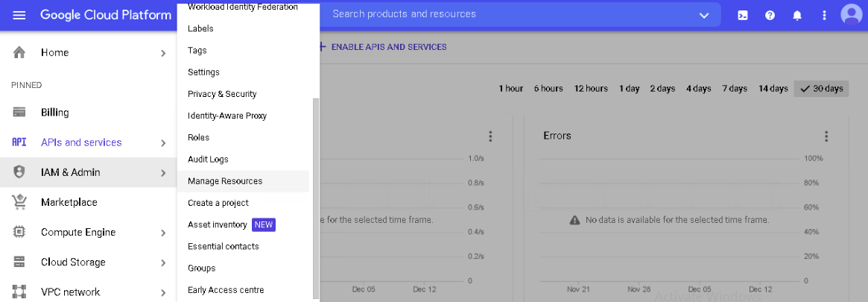868x302 pixels.
Task: Expand the VPC network chevron
Action: [x=163, y=292]
